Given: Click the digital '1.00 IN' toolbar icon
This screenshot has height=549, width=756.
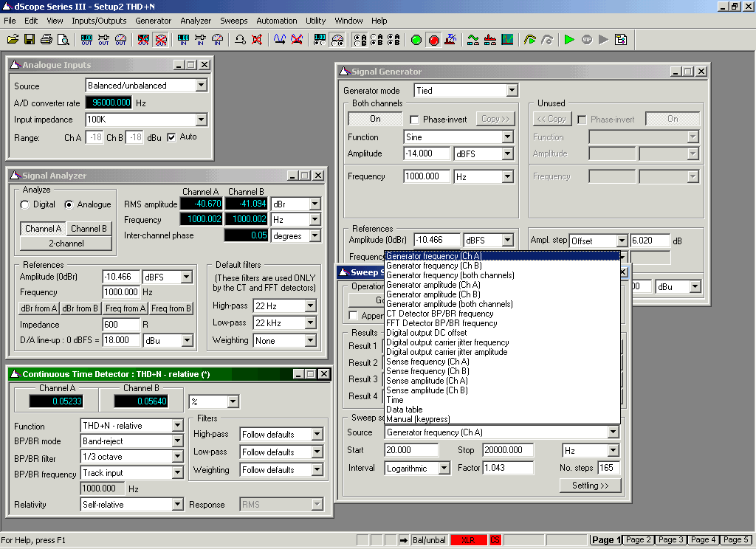Looking at the screenshot, I should 184,40.
